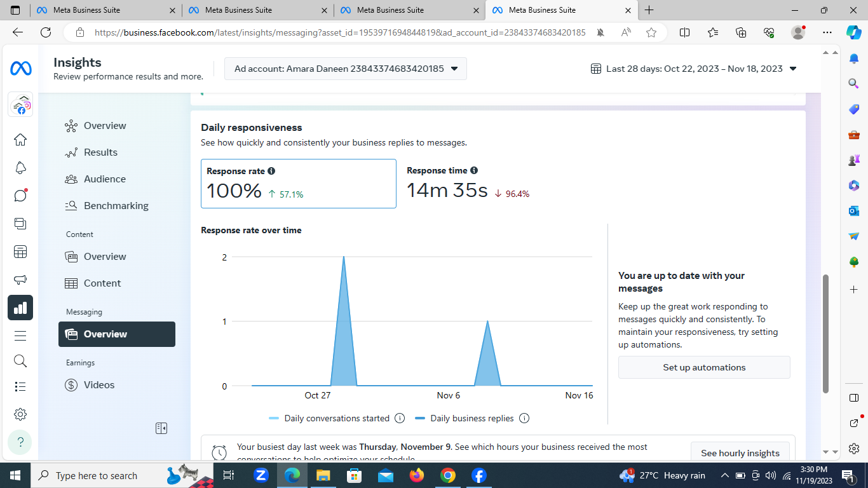Open the Edge sidebar notifications bell
This screenshot has height=488, width=868.
tap(854, 58)
